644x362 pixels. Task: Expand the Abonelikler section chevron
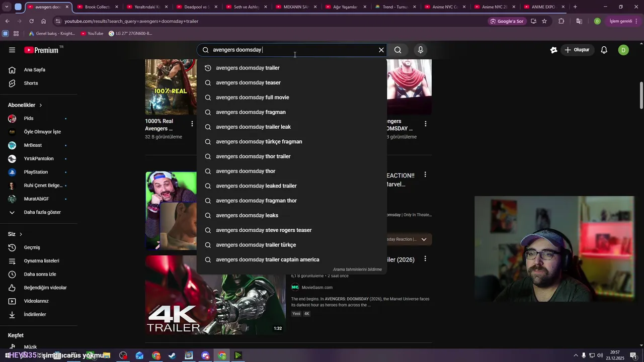41,105
